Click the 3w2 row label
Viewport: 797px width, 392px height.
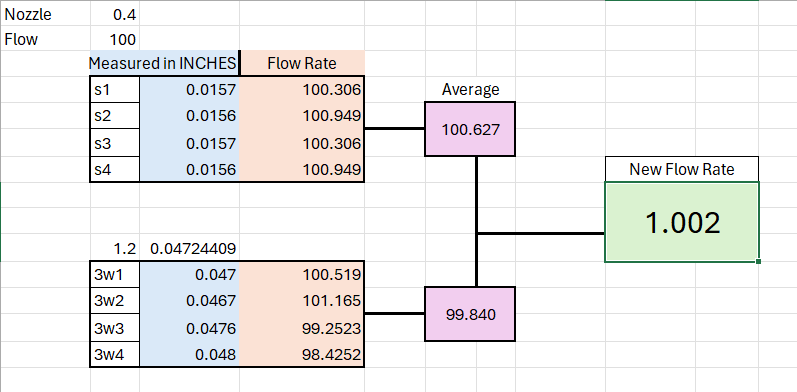point(115,301)
